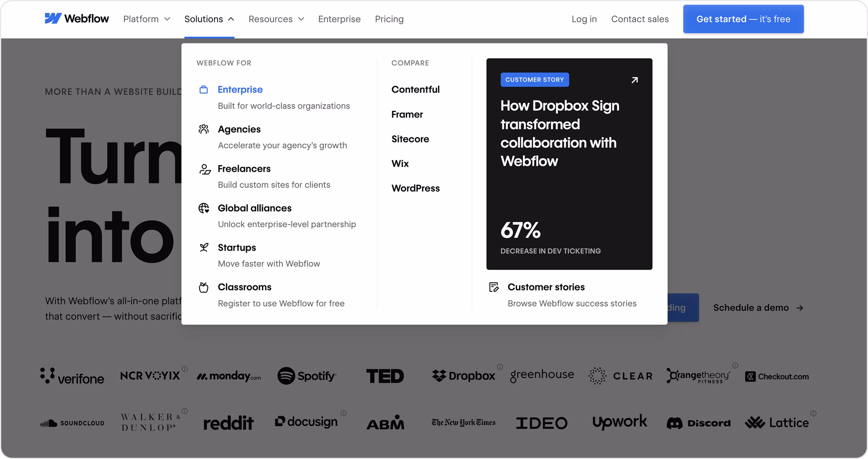The height and width of the screenshot is (459, 868).
Task: Click the New York Times logo
Action: (463, 423)
